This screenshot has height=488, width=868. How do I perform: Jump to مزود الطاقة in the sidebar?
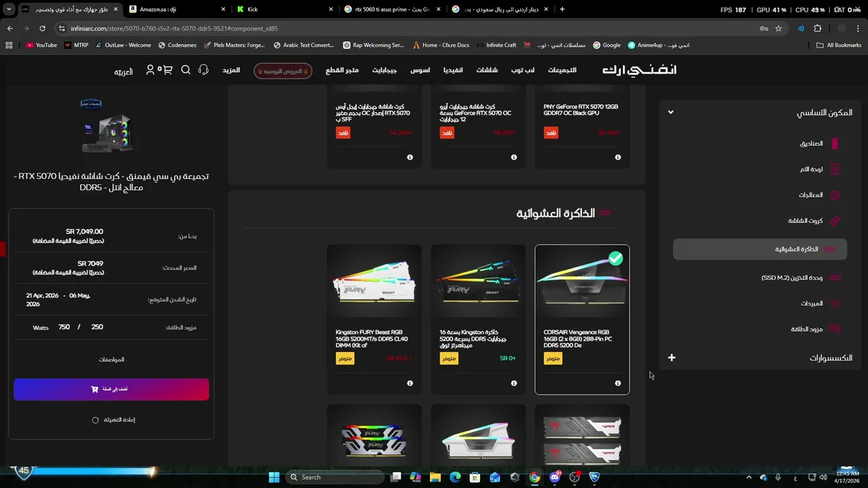click(807, 329)
